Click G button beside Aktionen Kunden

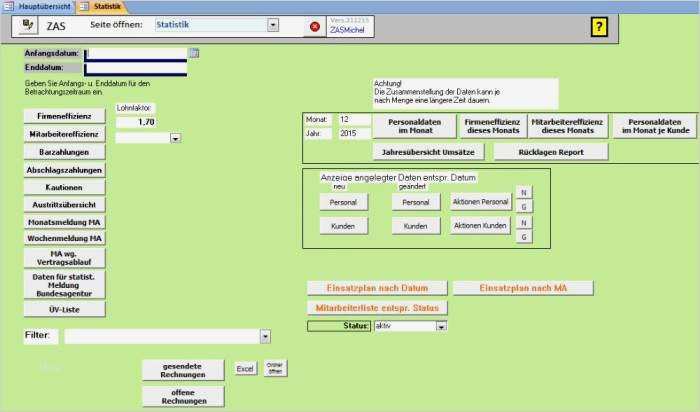pos(524,237)
